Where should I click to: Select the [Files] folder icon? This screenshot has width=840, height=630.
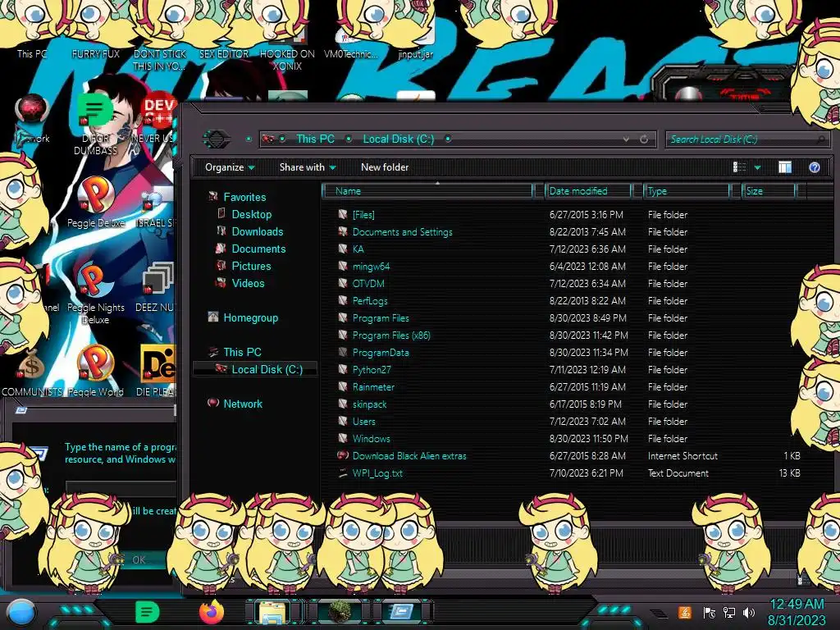343,214
